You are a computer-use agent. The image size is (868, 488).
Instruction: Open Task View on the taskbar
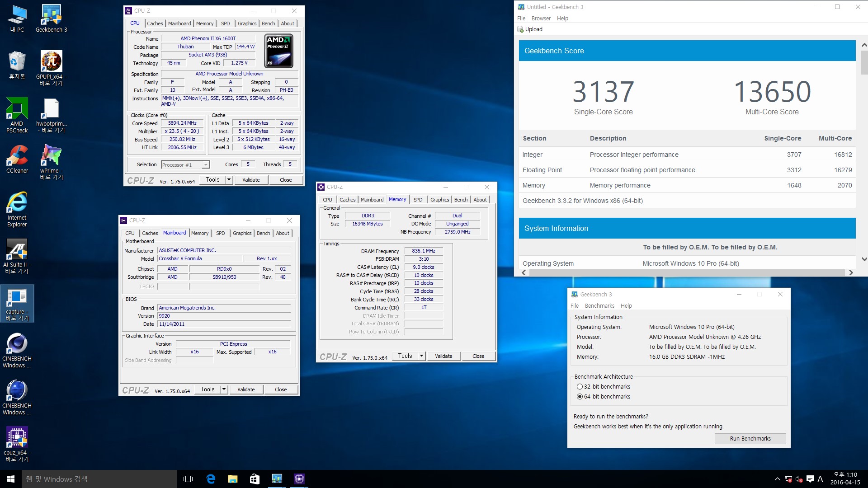pos(188,479)
